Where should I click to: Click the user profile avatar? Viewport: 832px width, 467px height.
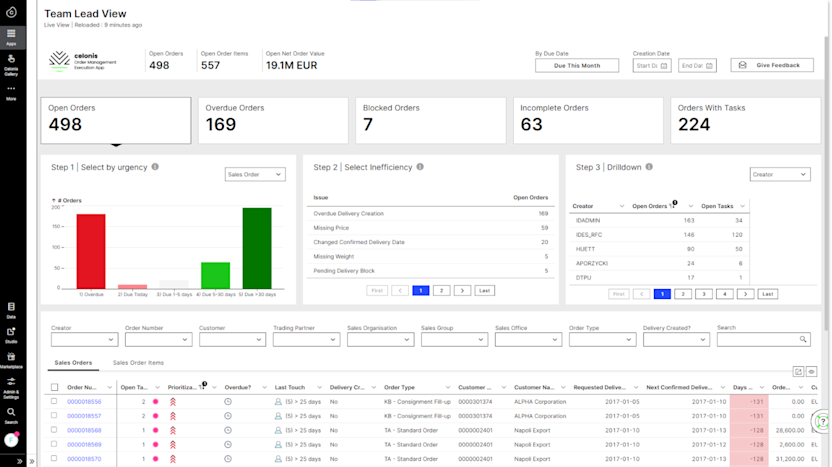[11, 440]
